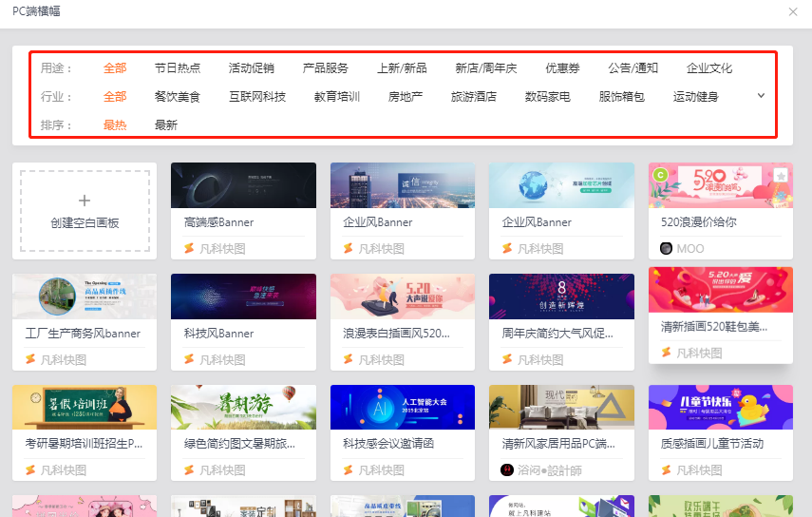Click the plus icon to create blank canvas

85,200
